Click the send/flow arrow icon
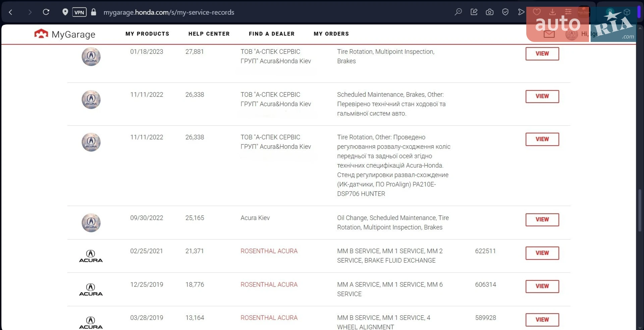 pos(521,12)
